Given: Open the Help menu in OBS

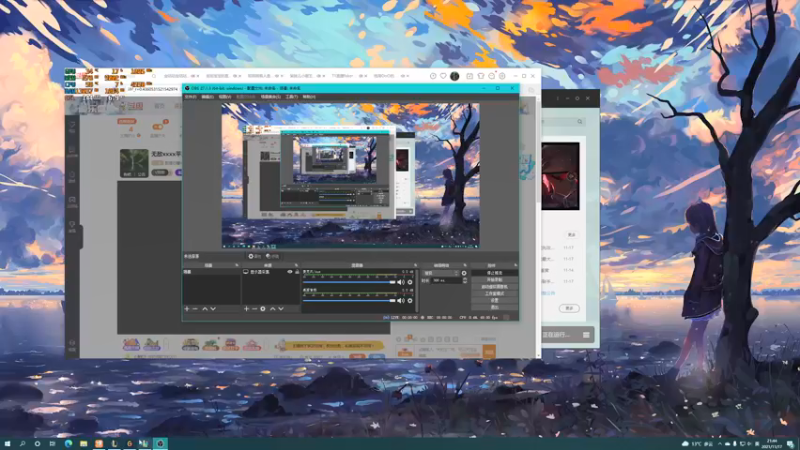Looking at the screenshot, I should [309, 96].
